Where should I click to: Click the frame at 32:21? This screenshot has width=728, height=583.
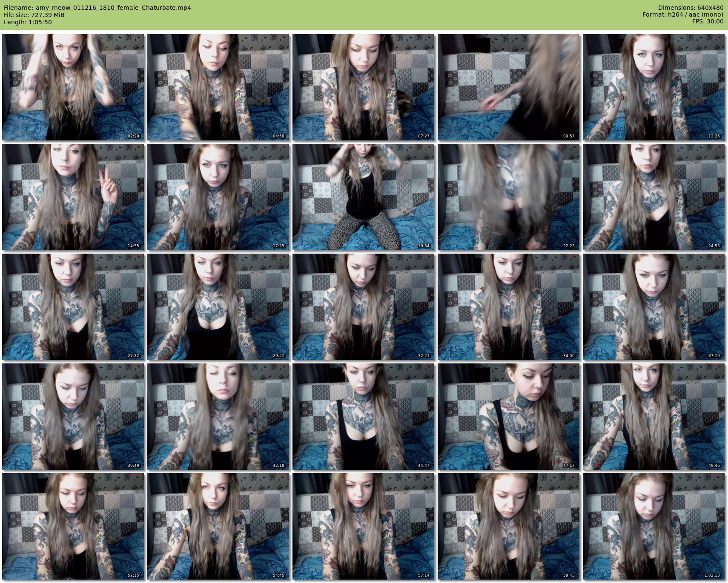coord(364,307)
